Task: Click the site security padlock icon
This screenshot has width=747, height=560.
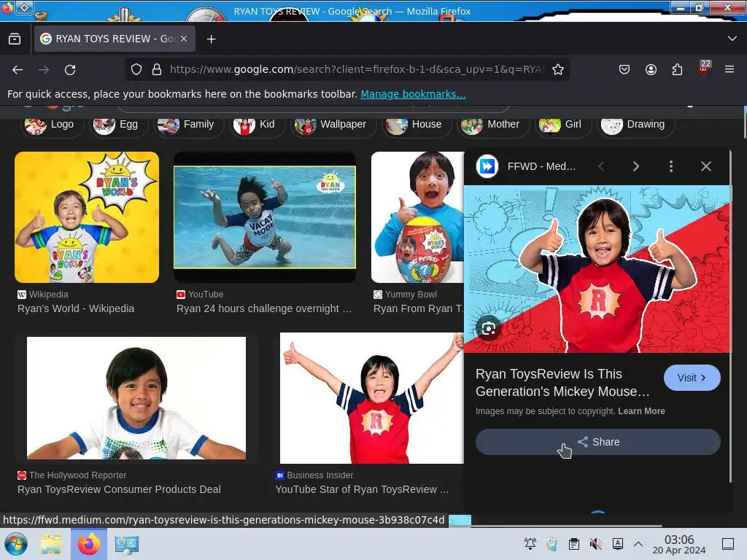Action: coord(157,69)
